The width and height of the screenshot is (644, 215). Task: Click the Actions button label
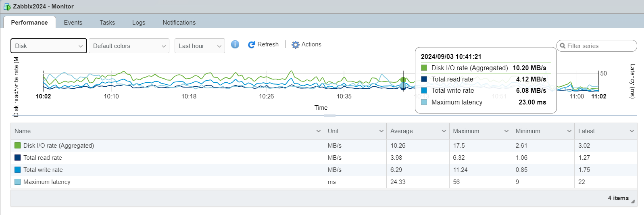coord(311,44)
